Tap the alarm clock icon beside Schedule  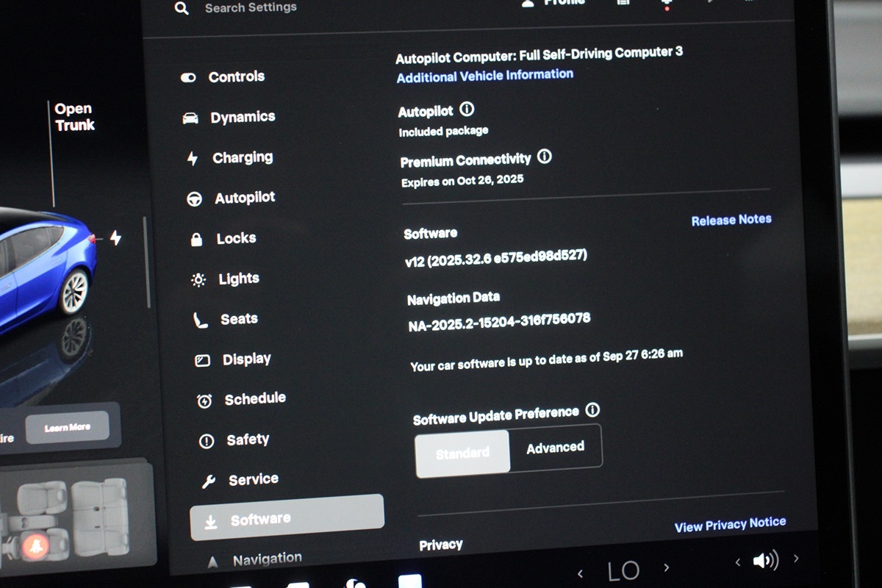[x=204, y=401]
